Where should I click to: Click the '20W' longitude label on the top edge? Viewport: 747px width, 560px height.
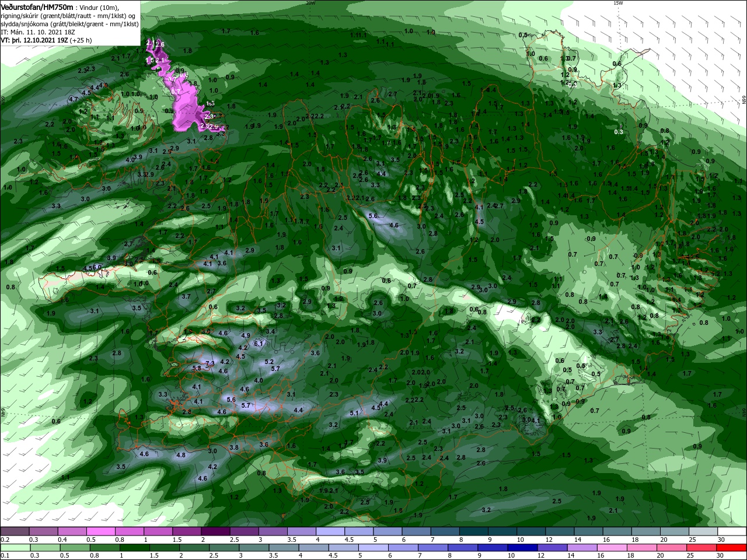pos(310,2)
